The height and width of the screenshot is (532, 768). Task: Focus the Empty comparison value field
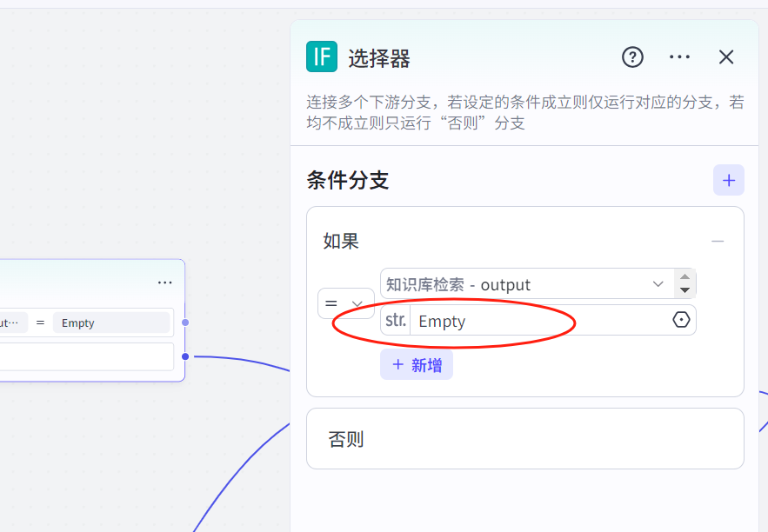click(x=539, y=321)
